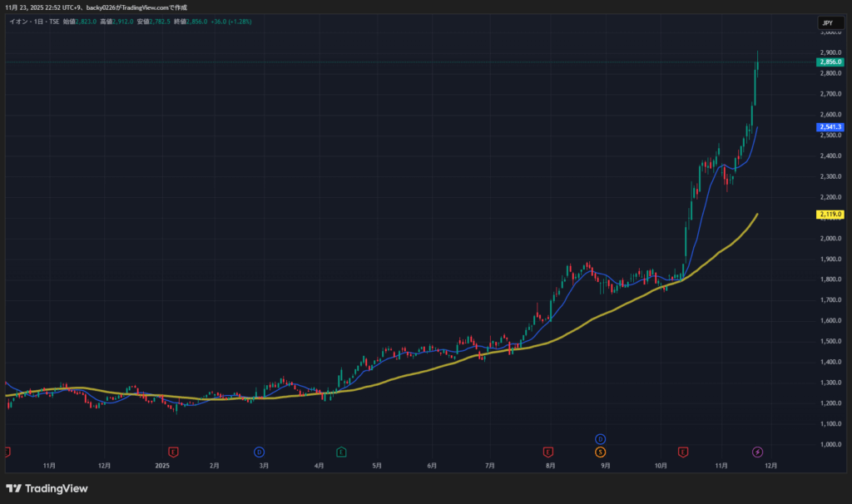
Task: Open the orange S split marker near 9月
Action: tap(601, 452)
